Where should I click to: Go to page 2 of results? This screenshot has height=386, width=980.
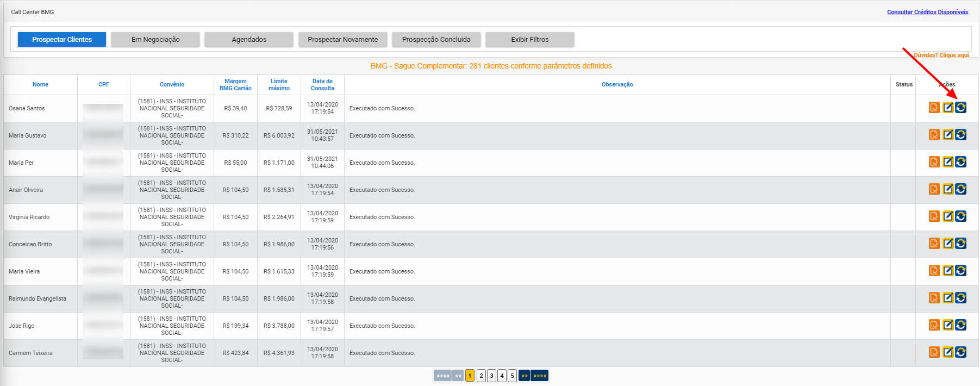point(481,376)
